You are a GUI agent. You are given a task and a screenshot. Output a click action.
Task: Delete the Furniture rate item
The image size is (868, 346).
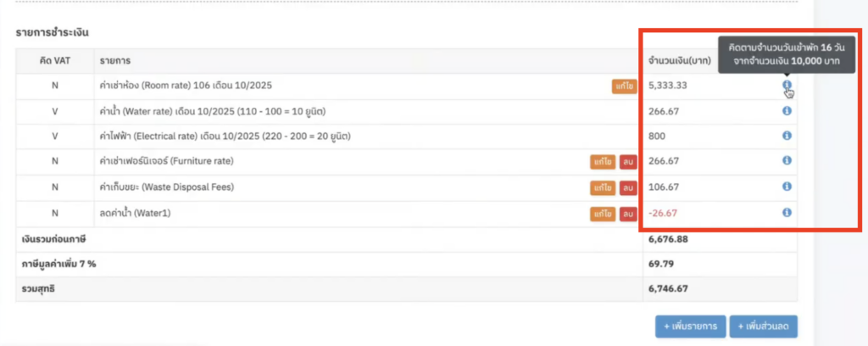coord(628,162)
